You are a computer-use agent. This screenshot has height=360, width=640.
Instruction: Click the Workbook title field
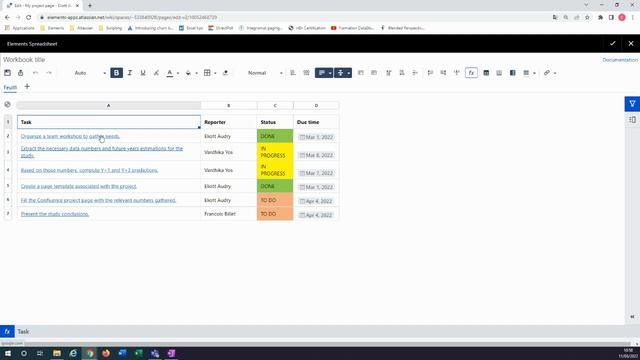pyautogui.click(x=24, y=60)
